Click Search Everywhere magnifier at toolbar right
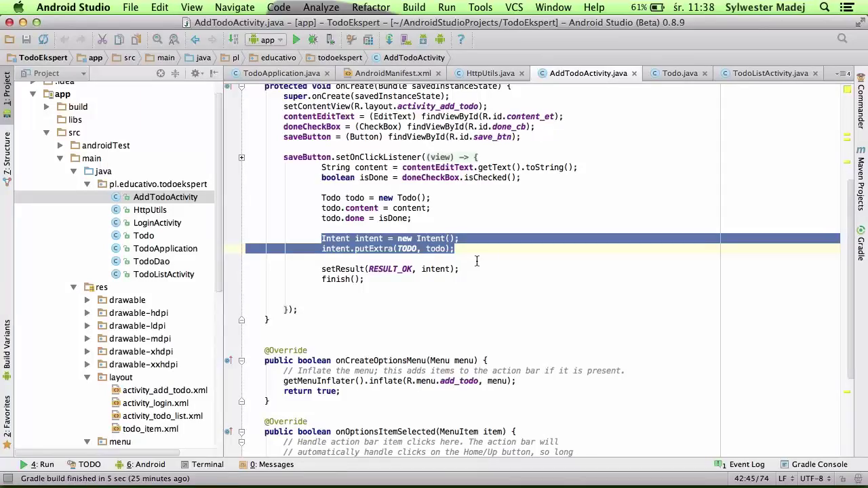Image resolution: width=868 pixels, height=488 pixels. 842,39
